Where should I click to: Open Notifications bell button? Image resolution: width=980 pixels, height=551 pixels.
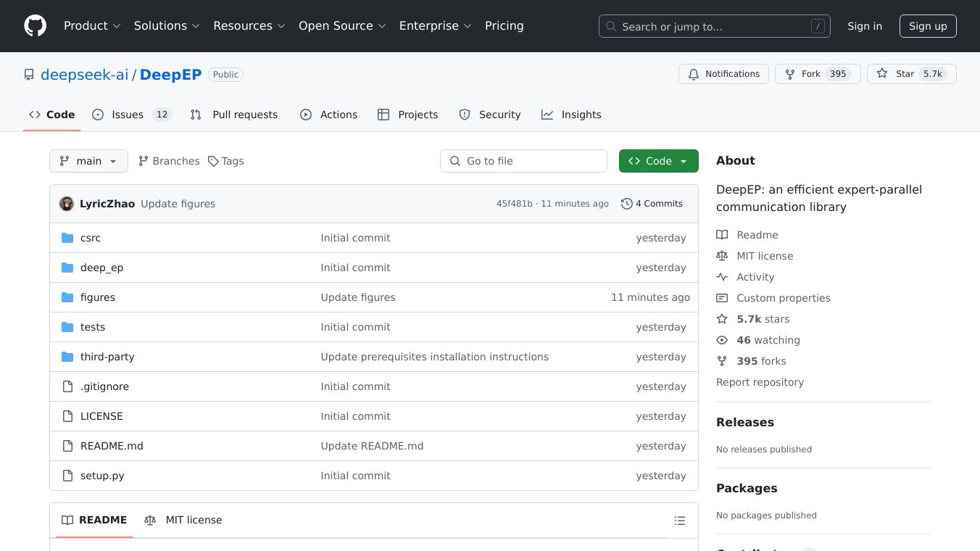click(x=723, y=74)
